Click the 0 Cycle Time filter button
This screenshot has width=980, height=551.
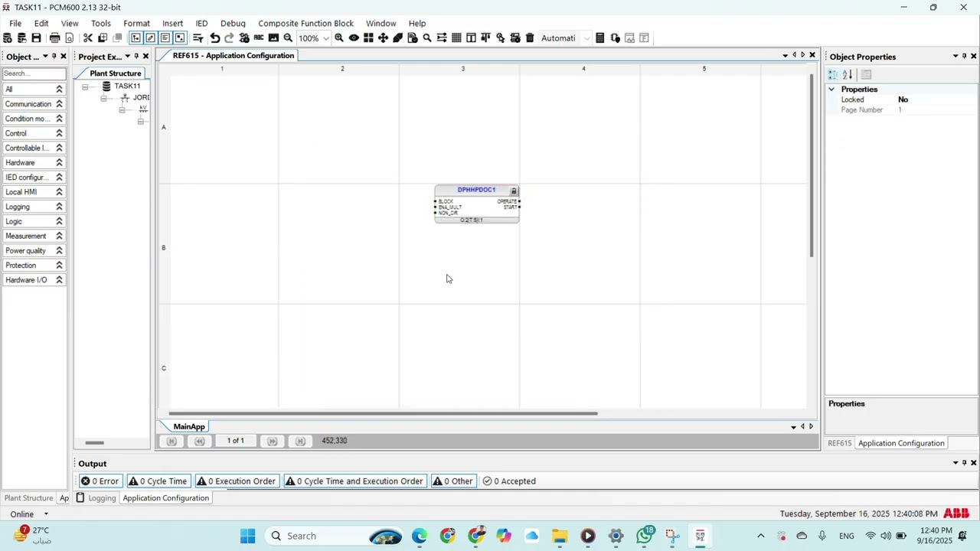pos(158,481)
